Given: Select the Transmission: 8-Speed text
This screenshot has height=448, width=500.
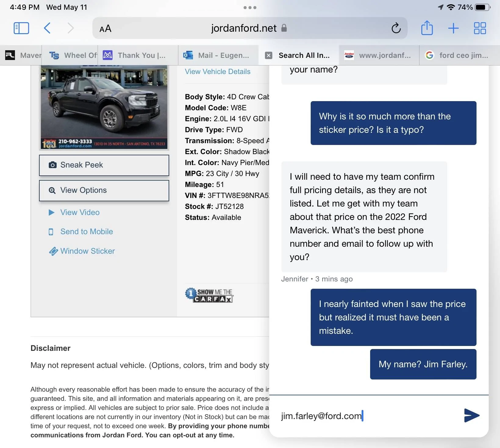Looking at the screenshot, I should tap(227, 141).
